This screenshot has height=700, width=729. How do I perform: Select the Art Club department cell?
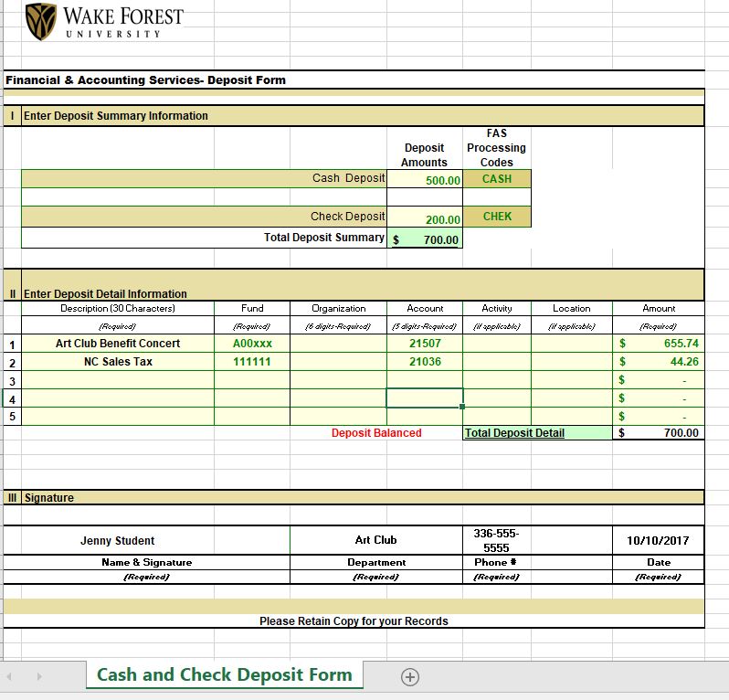click(x=375, y=540)
